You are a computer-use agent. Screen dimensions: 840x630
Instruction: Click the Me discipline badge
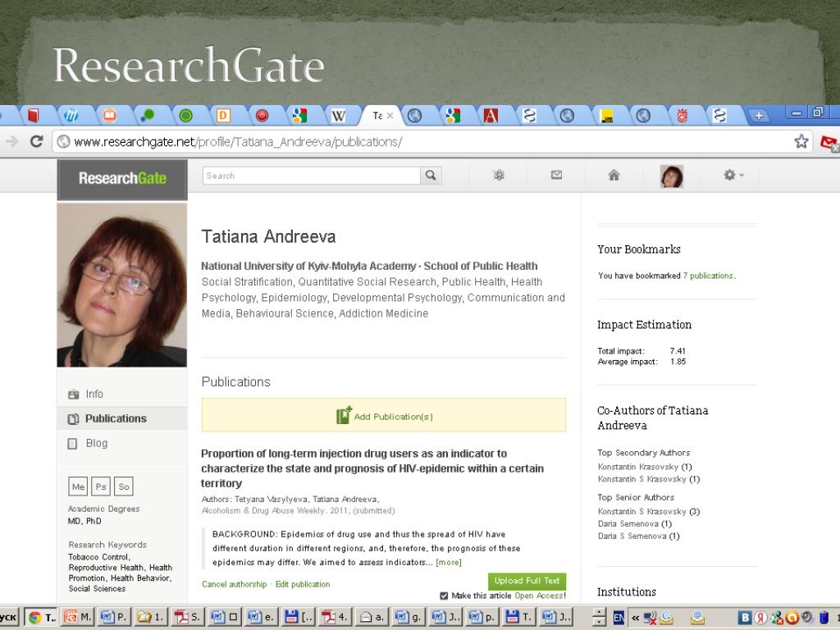tap(78, 486)
